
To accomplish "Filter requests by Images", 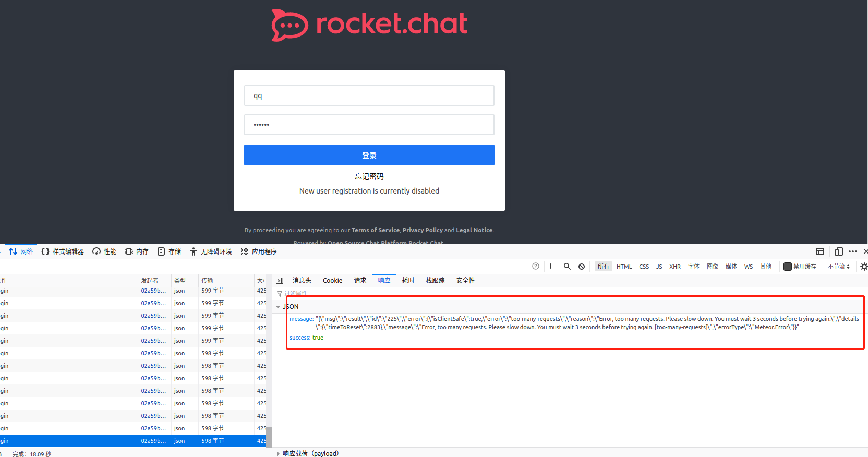I will coord(713,267).
